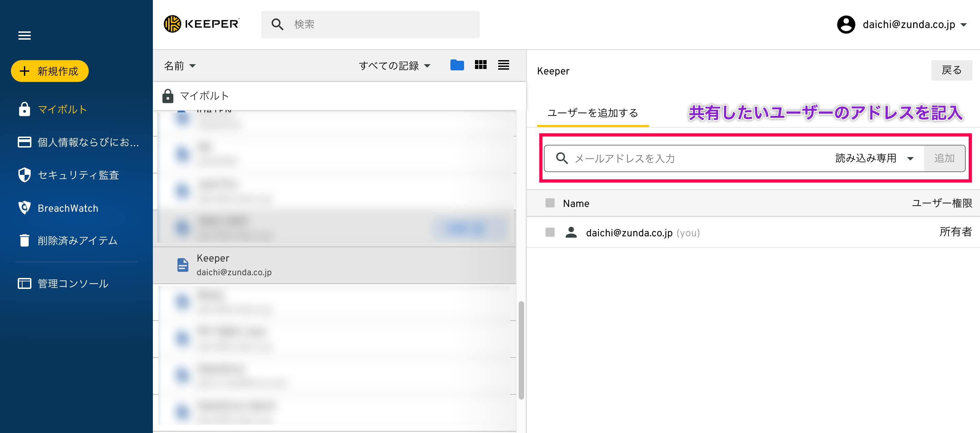Click the email address input field
The image size is (980, 433).
tap(696, 158)
